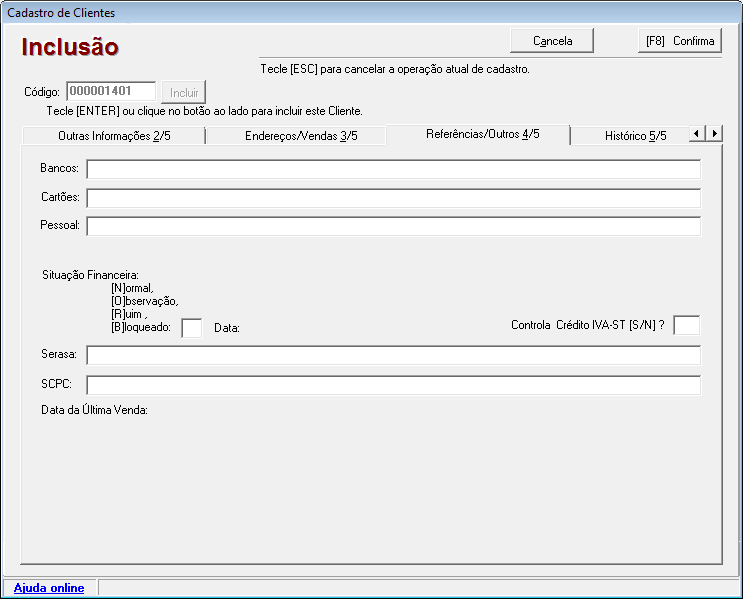The height and width of the screenshot is (599, 743).
Task: Focus the Controla Crédito IVA-ST box
Action: click(686, 325)
